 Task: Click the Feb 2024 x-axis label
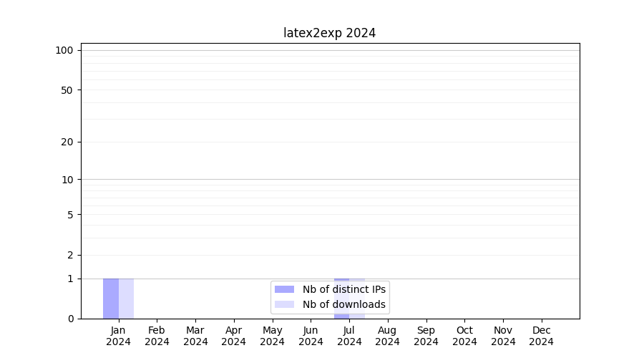[157, 336]
